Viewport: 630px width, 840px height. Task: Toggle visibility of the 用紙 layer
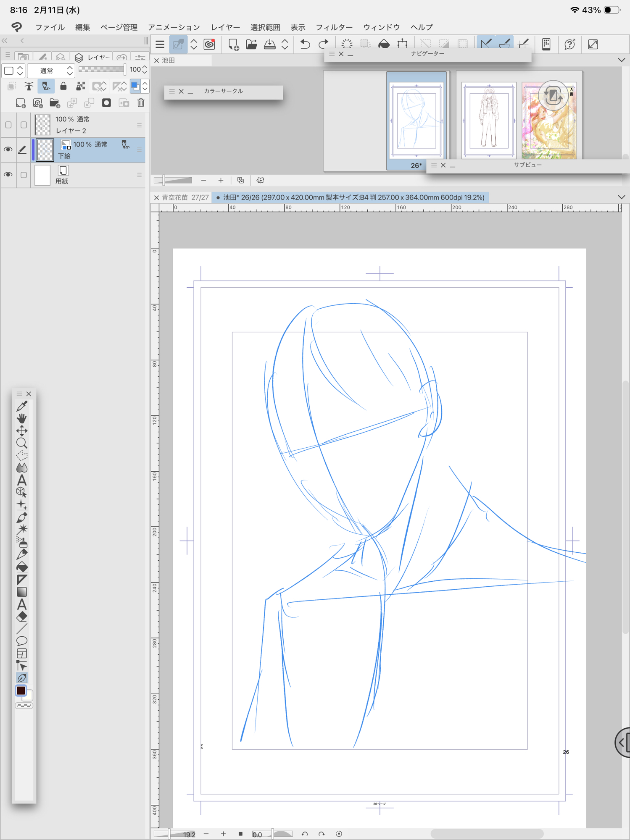[8, 175]
